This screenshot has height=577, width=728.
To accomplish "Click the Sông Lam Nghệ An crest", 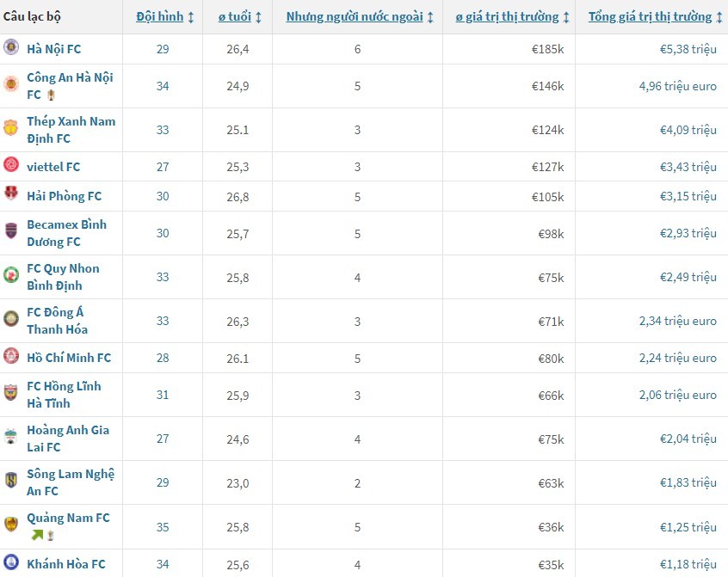I will click(11, 481).
